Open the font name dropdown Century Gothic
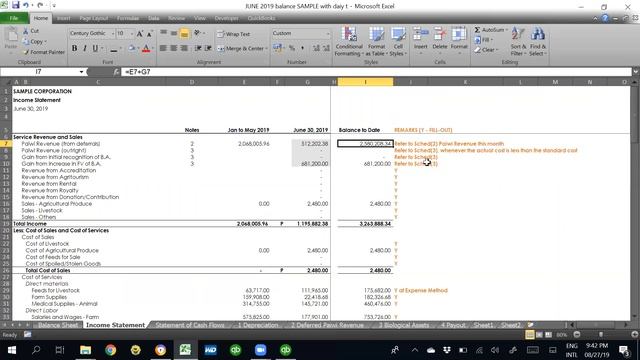 (x=113, y=33)
